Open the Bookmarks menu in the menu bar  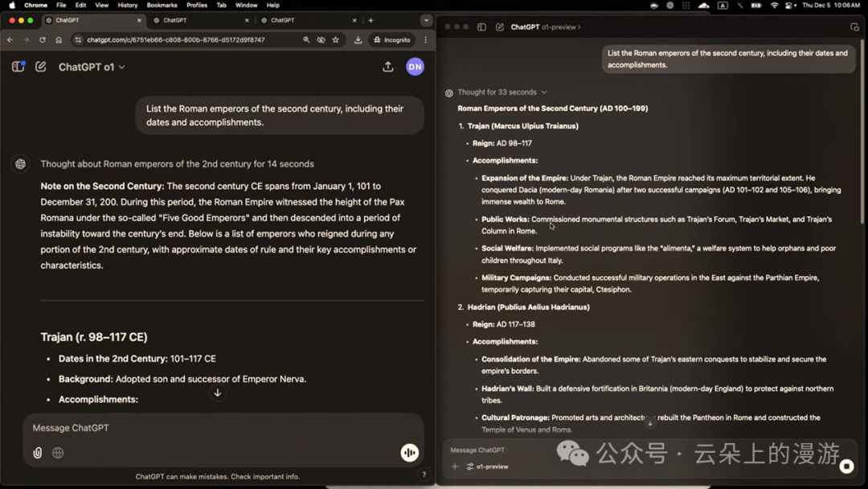tap(162, 5)
